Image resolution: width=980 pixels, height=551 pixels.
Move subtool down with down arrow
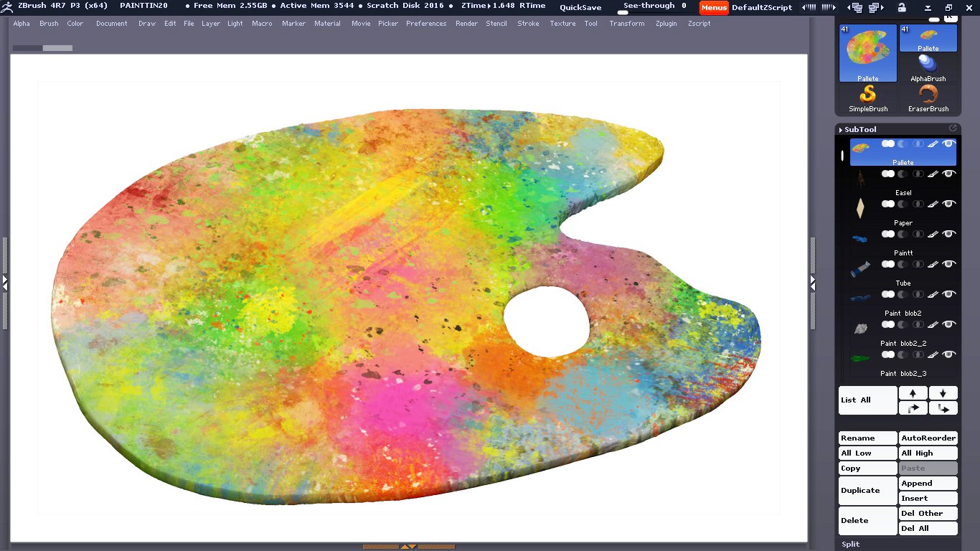943,393
